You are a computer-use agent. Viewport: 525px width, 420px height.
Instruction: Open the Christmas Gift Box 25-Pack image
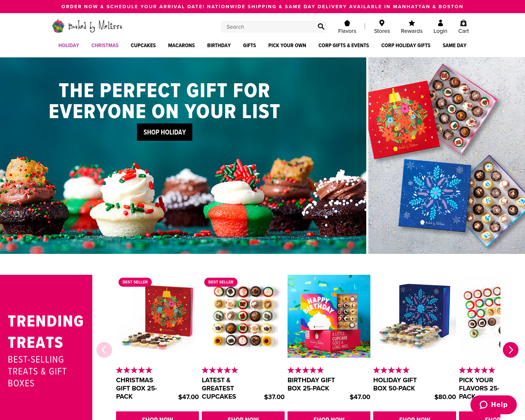[157, 316]
